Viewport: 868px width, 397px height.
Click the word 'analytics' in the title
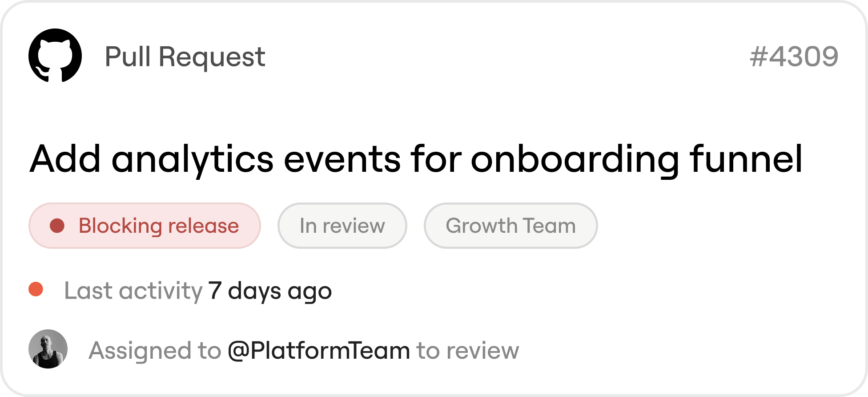click(x=193, y=160)
